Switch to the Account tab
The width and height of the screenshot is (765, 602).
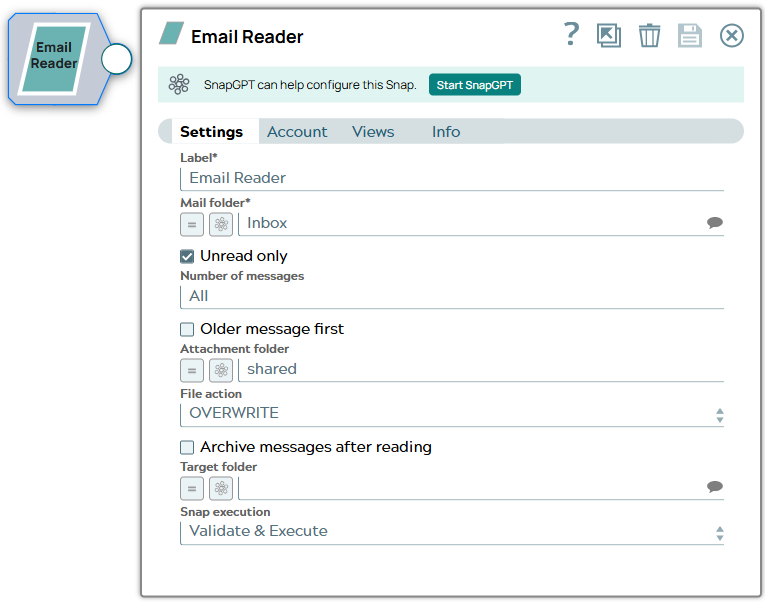297,132
